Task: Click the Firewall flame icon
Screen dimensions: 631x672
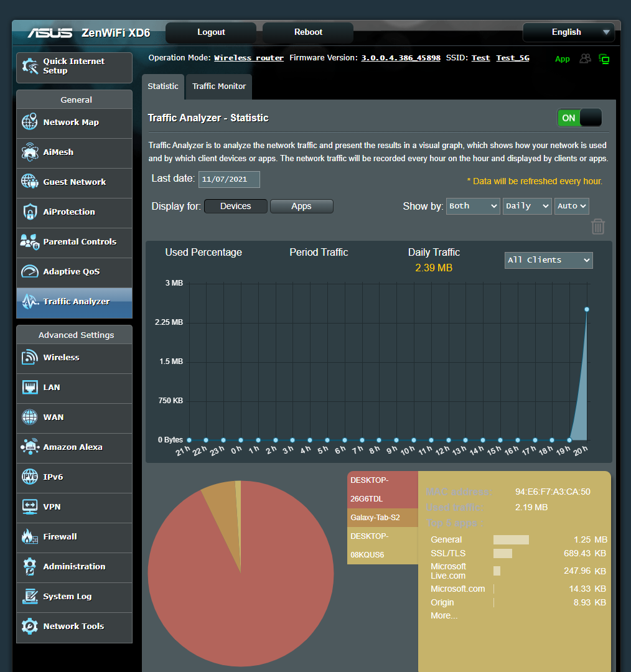Action: [30, 536]
